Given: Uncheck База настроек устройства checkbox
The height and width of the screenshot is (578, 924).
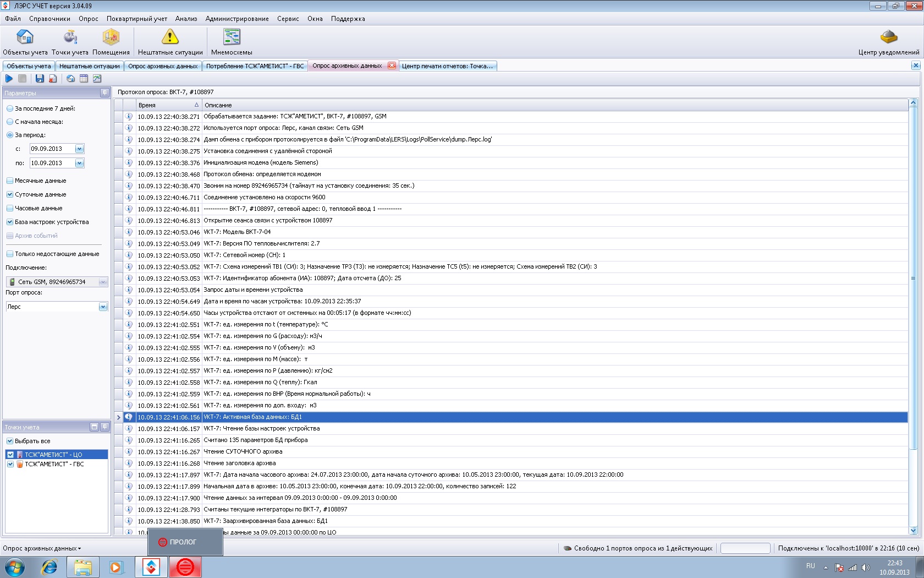Looking at the screenshot, I should coord(10,222).
